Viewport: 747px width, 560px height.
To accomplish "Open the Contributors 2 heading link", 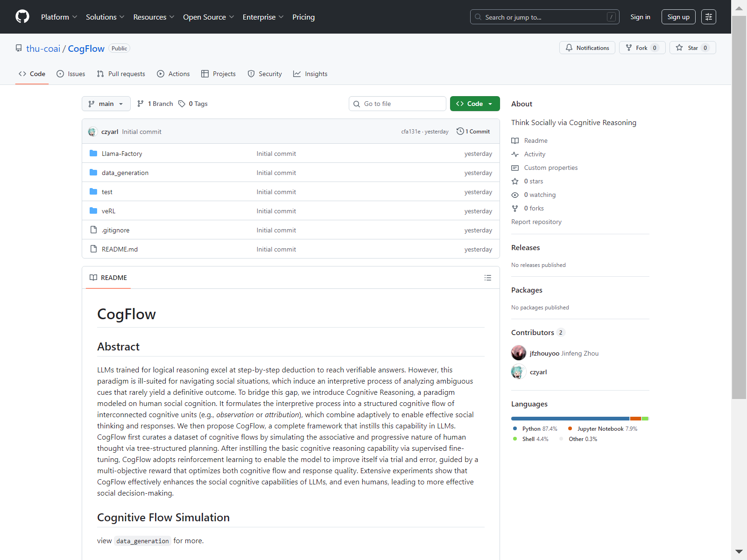I will click(538, 332).
